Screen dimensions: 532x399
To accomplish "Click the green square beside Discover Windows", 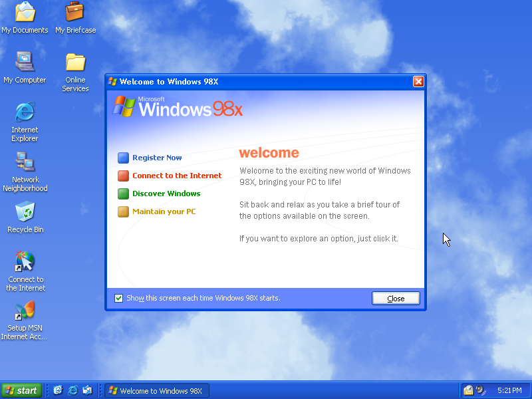I will pyautogui.click(x=123, y=194).
